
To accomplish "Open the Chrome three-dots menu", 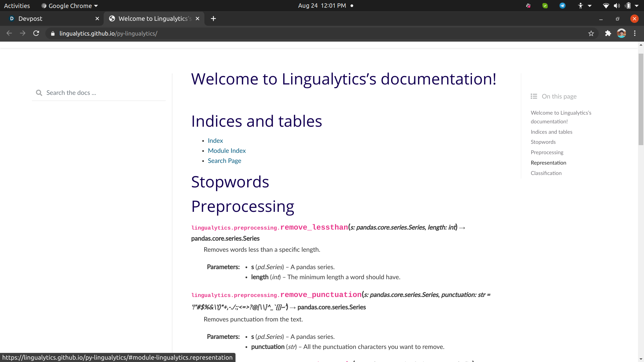I will click(635, 33).
